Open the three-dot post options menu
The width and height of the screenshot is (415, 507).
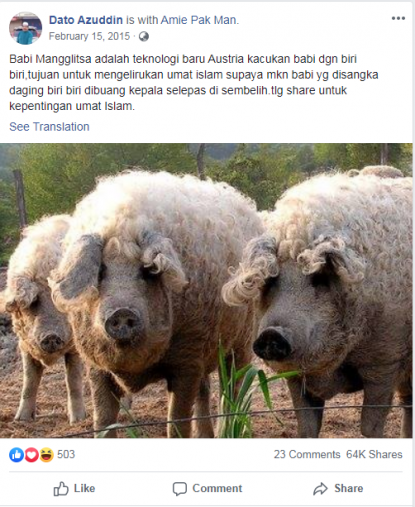point(398,18)
